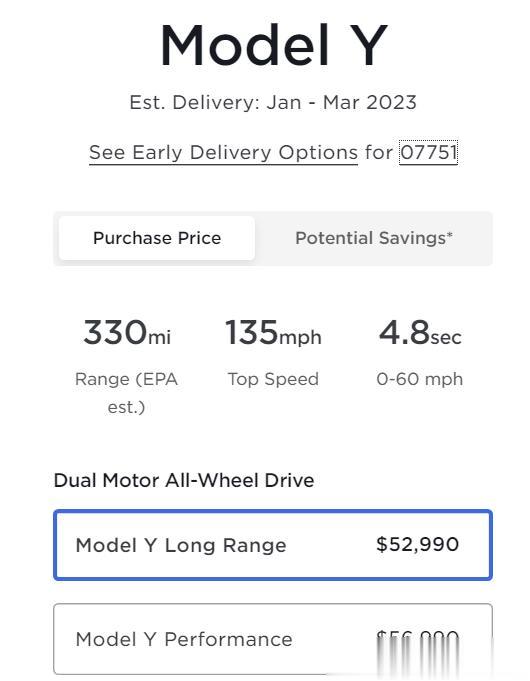Click the $52,990 Long Range price
Image resolution: width=530 pixels, height=681 pixels.
point(417,545)
